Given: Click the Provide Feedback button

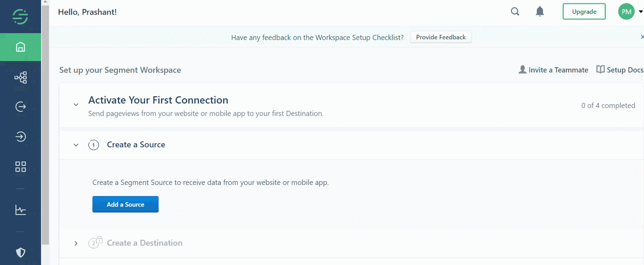Looking at the screenshot, I should (441, 37).
